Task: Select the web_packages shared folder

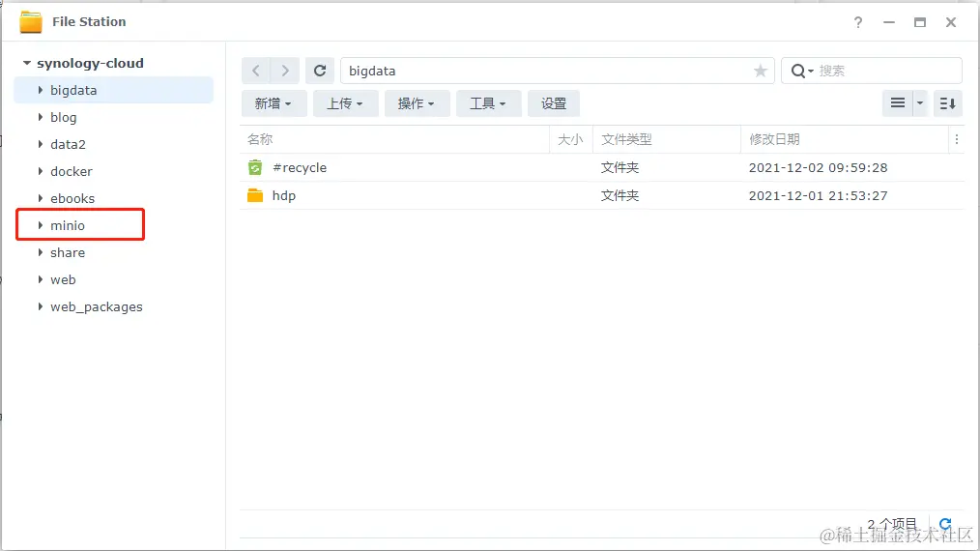Action: [x=97, y=306]
